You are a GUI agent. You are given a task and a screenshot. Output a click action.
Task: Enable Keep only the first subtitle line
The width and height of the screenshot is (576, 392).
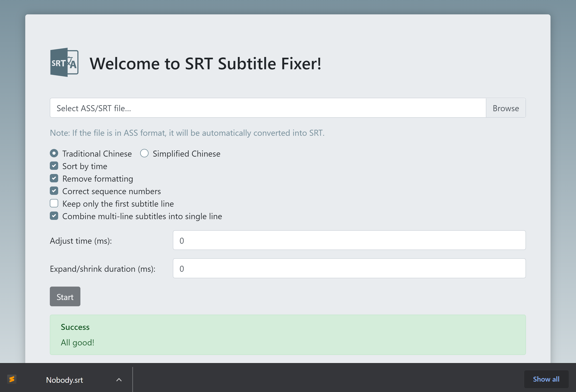(54, 203)
